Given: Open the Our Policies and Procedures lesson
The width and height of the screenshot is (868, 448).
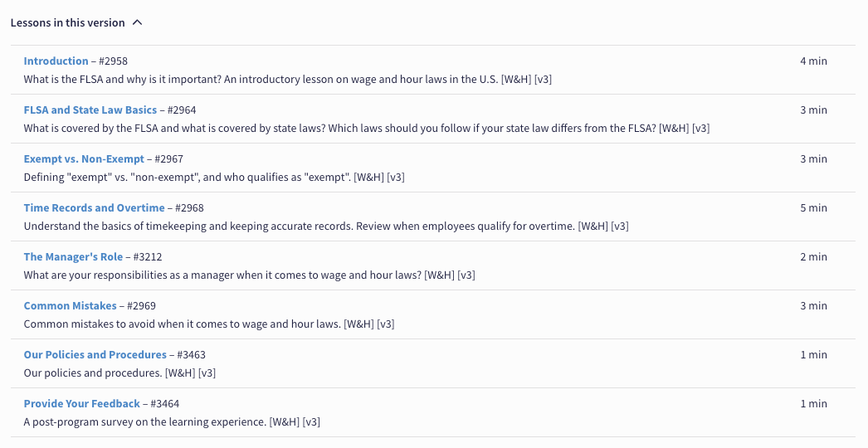Looking at the screenshot, I should 95,355.
